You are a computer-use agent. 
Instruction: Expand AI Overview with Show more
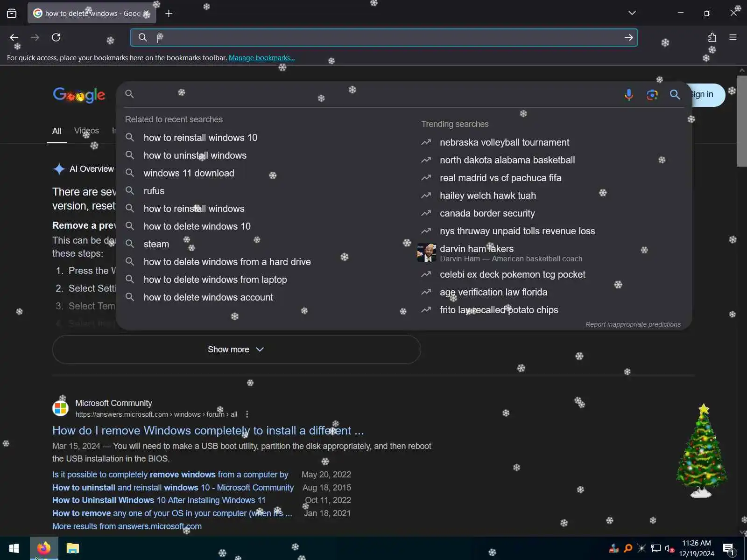236,350
